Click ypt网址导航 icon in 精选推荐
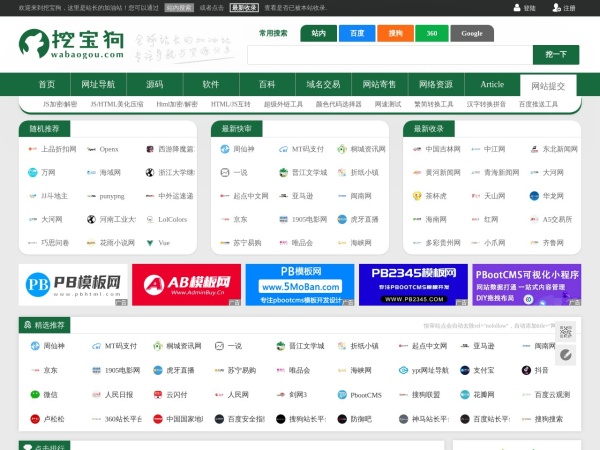 (403, 370)
